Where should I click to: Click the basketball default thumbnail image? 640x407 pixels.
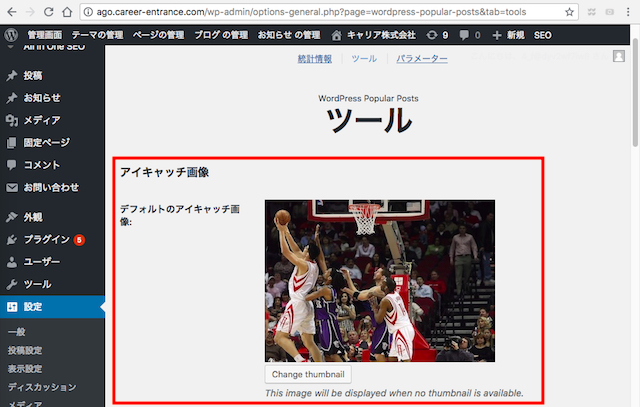[380, 281]
